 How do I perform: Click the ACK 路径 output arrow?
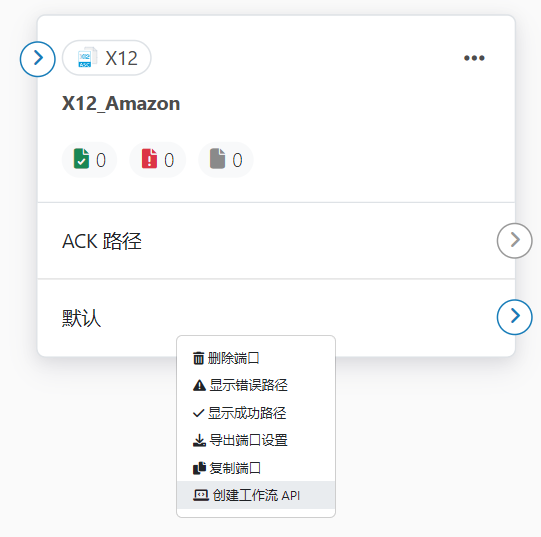coord(514,241)
